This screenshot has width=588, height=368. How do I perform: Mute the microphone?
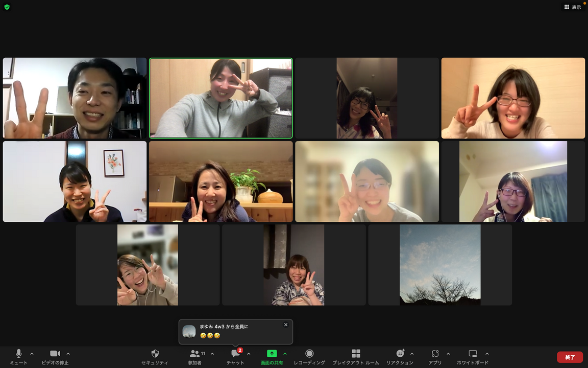point(19,354)
